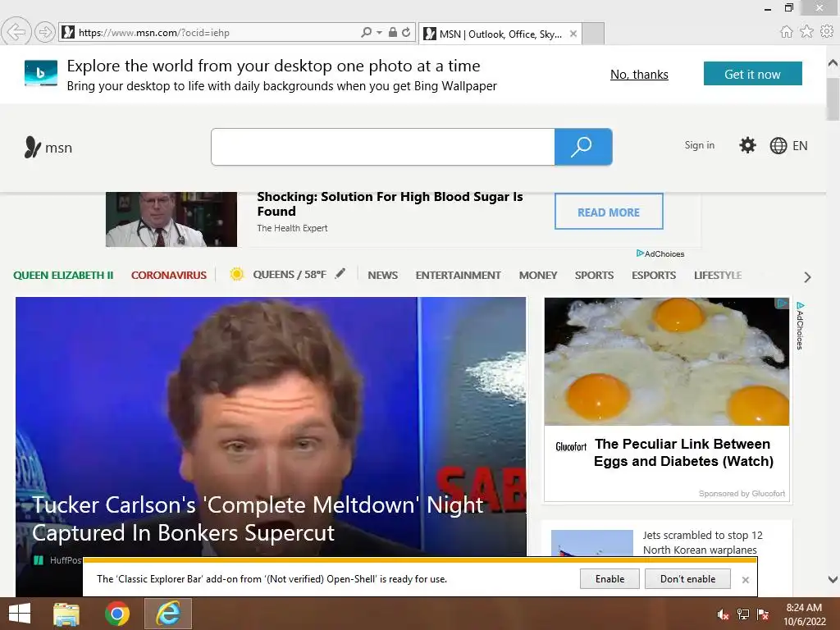Image resolution: width=840 pixels, height=630 pixels.
Task: Click the muted volume tray icon
Action: (724, 614)
